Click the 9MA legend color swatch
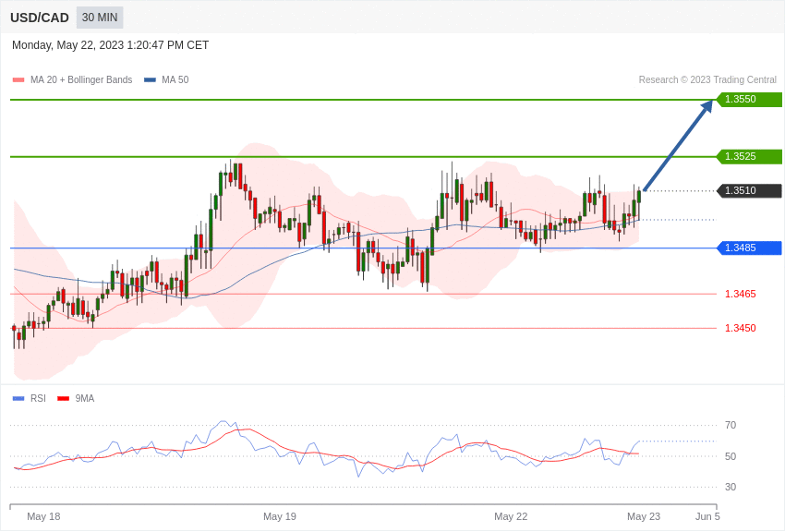The image size is (785, 532). (63, 398)
